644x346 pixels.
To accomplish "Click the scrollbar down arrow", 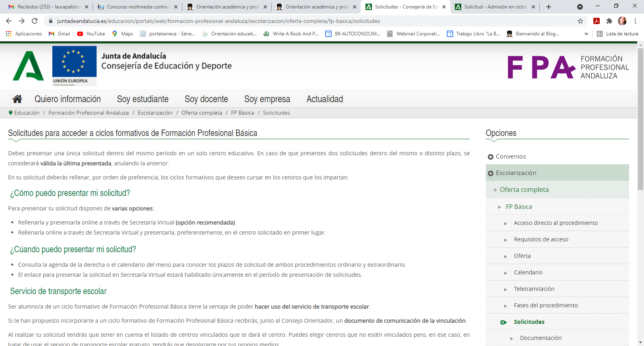I will 640,342.
